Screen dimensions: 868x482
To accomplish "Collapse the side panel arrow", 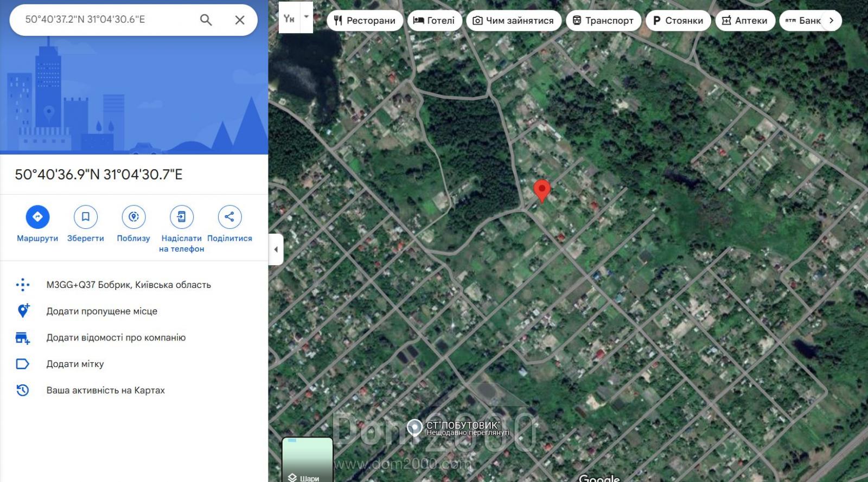I will click(276, 249).
